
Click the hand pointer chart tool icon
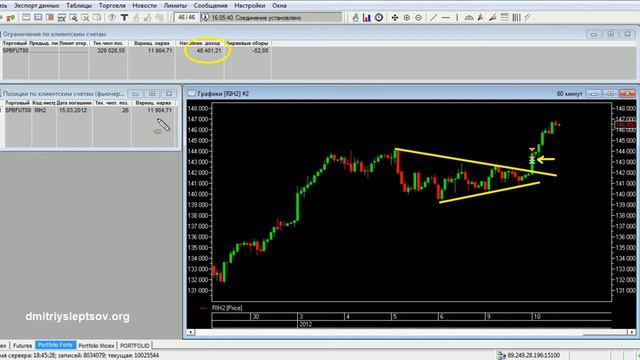355,18
